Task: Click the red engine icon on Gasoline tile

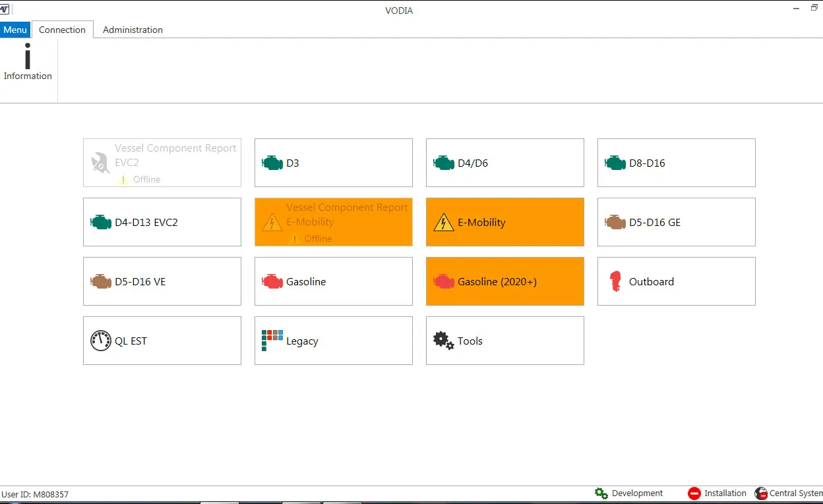Action: point(272,281)
